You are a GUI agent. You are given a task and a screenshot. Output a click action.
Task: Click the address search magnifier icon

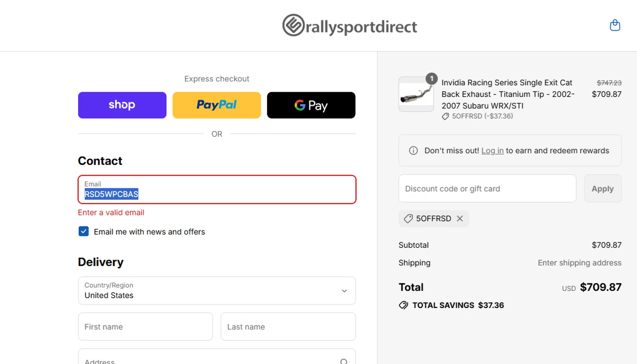344,361
